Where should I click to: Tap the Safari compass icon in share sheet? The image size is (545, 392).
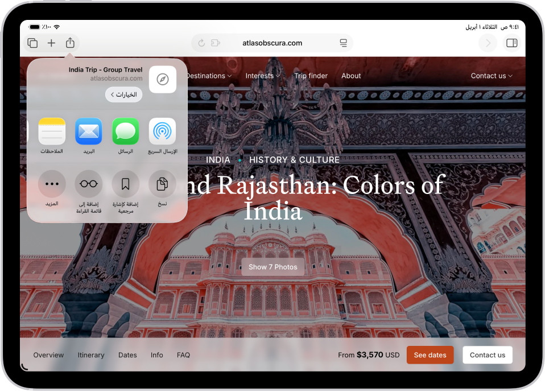point(163,79)
